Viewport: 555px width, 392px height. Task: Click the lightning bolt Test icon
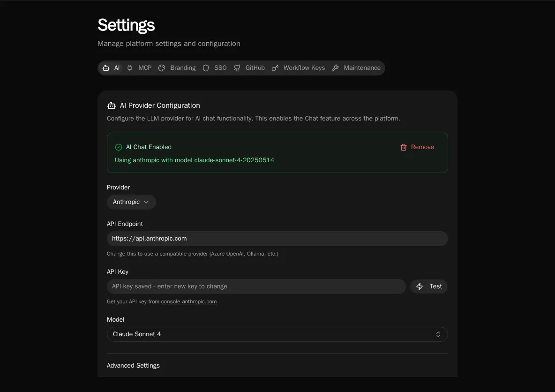click(420, 286)
